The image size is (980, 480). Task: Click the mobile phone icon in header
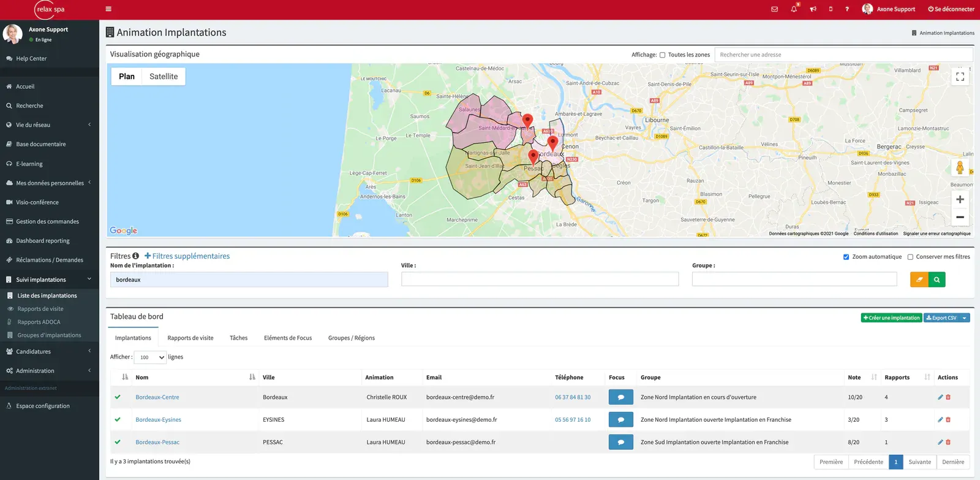click(x=831, y=9)
